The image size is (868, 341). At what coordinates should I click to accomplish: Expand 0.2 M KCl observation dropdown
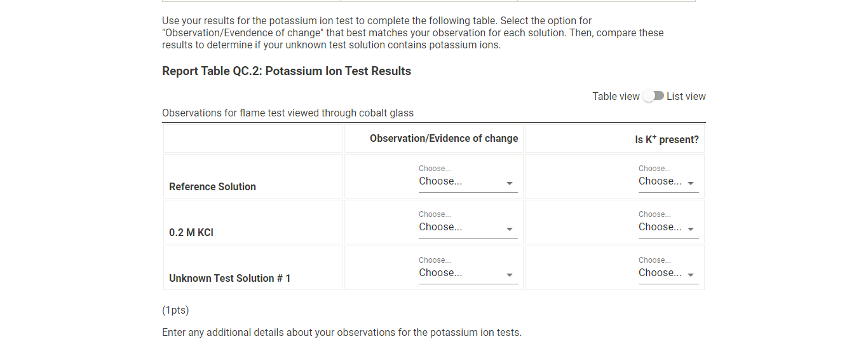click(x=468, y=227)
